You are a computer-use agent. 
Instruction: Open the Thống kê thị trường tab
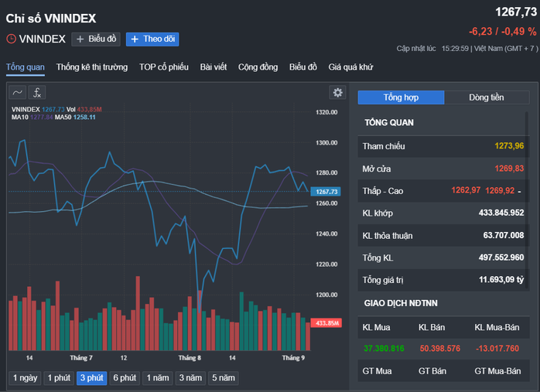tap(92, 67)
